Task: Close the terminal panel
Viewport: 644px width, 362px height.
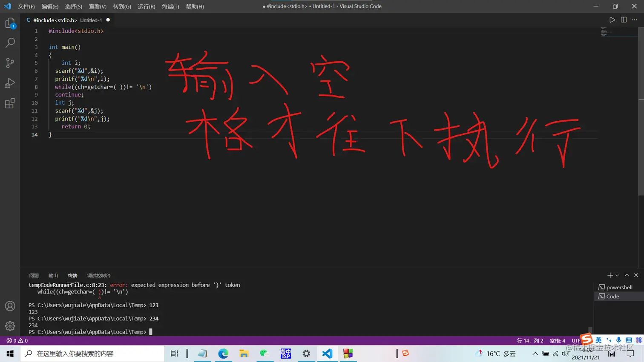Action: (x=636, y=276)
